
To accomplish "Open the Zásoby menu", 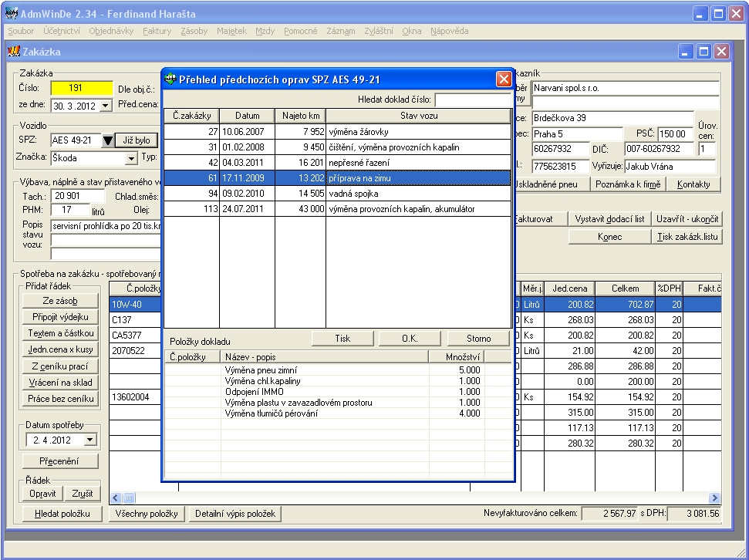I will click(194, 31).
